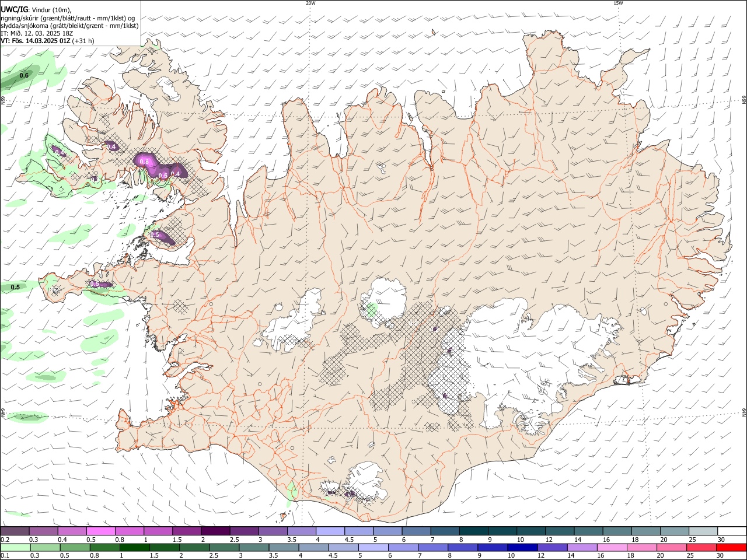This screenshot has width=747, height=560.
Task: Click the 0.6 precipitation value over the sea
Action: [x=24, y=75]
